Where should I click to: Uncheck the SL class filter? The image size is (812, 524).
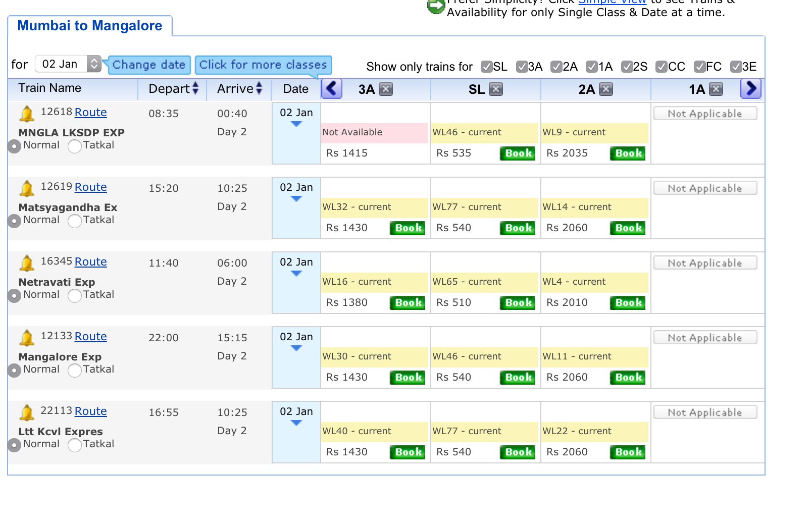click(487, 67)
